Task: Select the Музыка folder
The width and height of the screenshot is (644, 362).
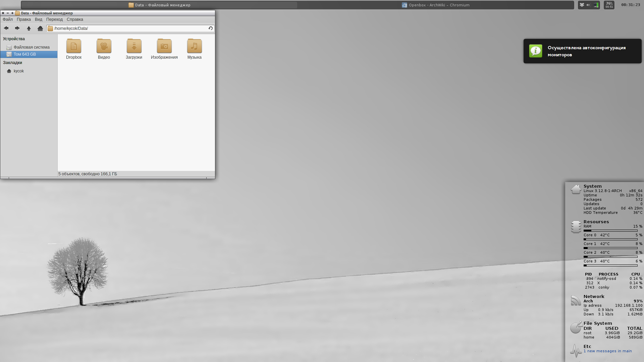Action: click(x=195, y=46)
